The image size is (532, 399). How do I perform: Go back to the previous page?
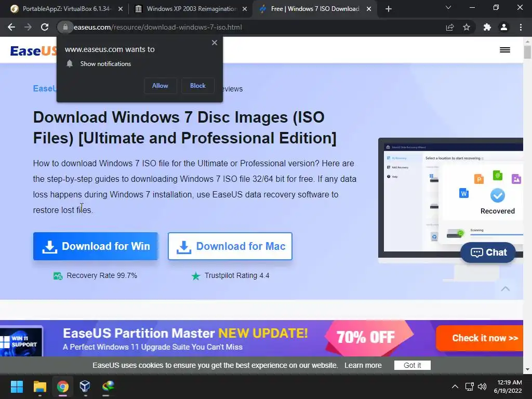point(11,27)
